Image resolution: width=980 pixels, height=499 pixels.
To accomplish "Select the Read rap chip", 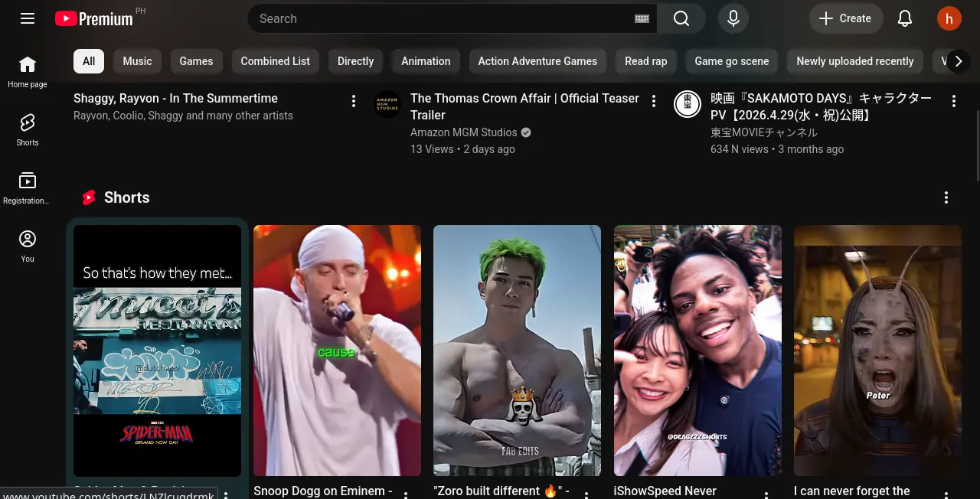I will tap(646, 61).
